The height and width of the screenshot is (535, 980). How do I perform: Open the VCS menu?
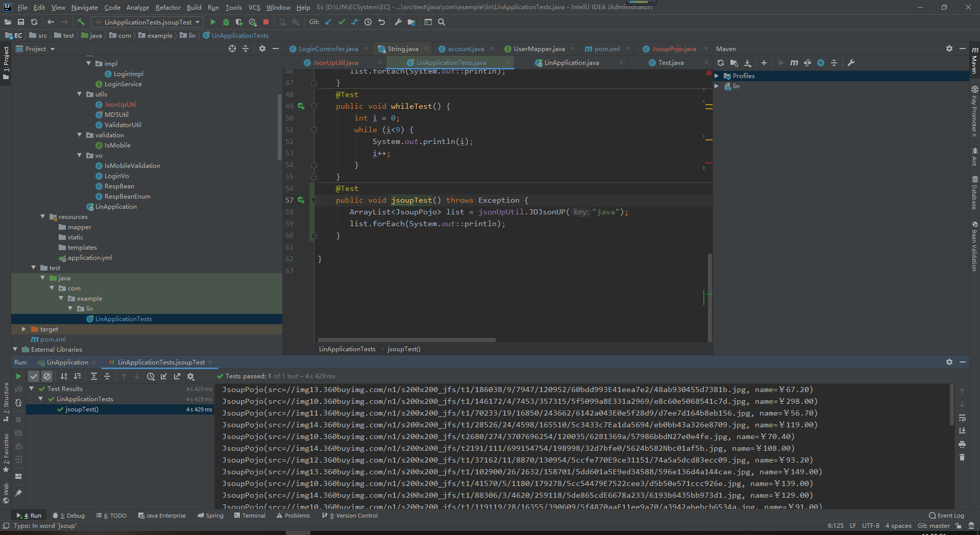[254, 7]
